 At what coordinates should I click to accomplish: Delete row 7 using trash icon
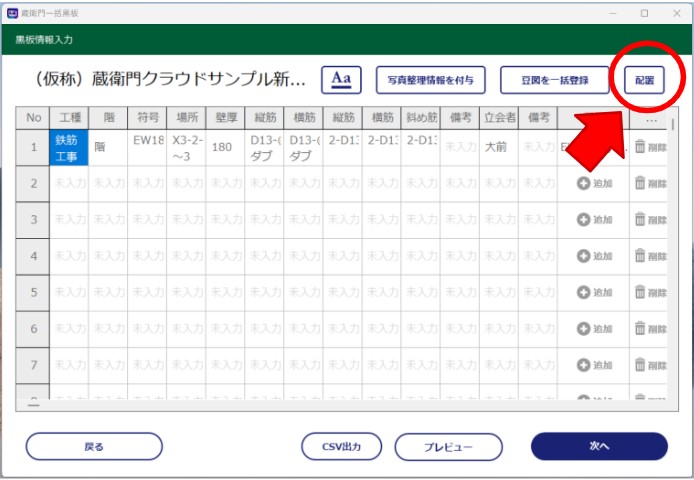pos(651,365)
